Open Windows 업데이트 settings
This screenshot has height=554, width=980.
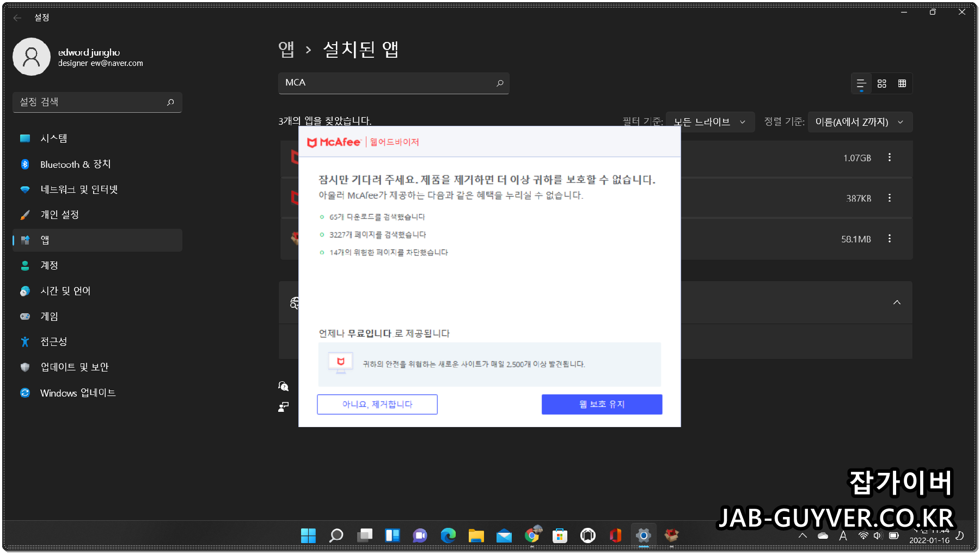coord(97,393)
